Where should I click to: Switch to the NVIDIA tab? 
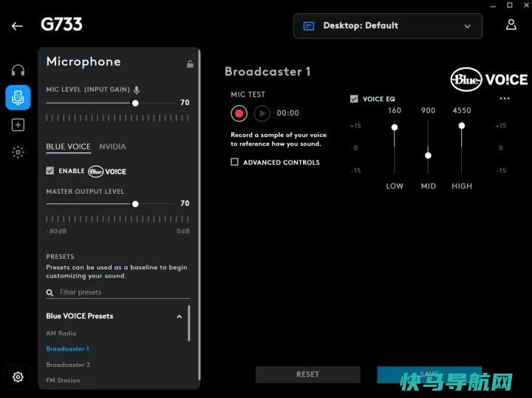(112, 146)
